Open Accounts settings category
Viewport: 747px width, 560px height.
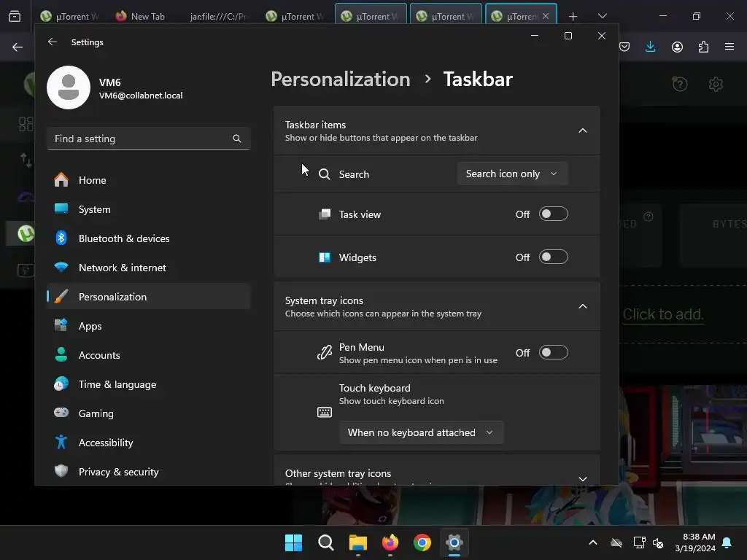click(148, 355)
